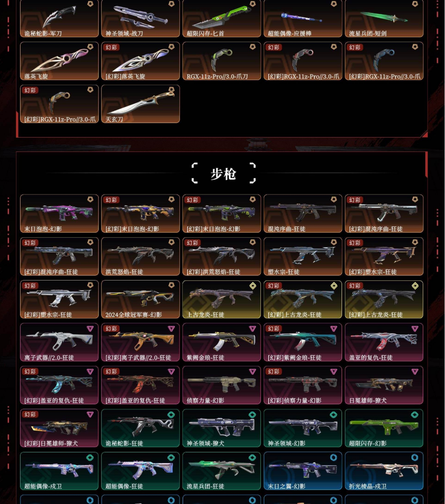
Task: Choose the 折光棱晶-戍卫 skin card
Action: point(384,471)
